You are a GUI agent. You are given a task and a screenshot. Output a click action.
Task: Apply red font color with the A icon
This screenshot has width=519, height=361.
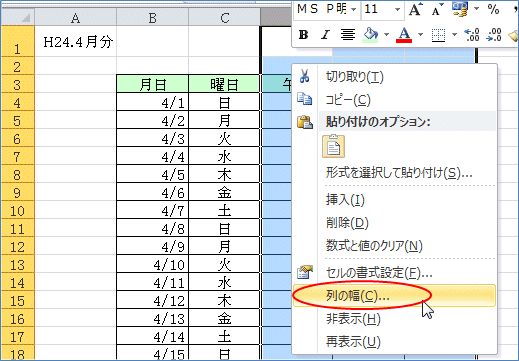[404, 34]
